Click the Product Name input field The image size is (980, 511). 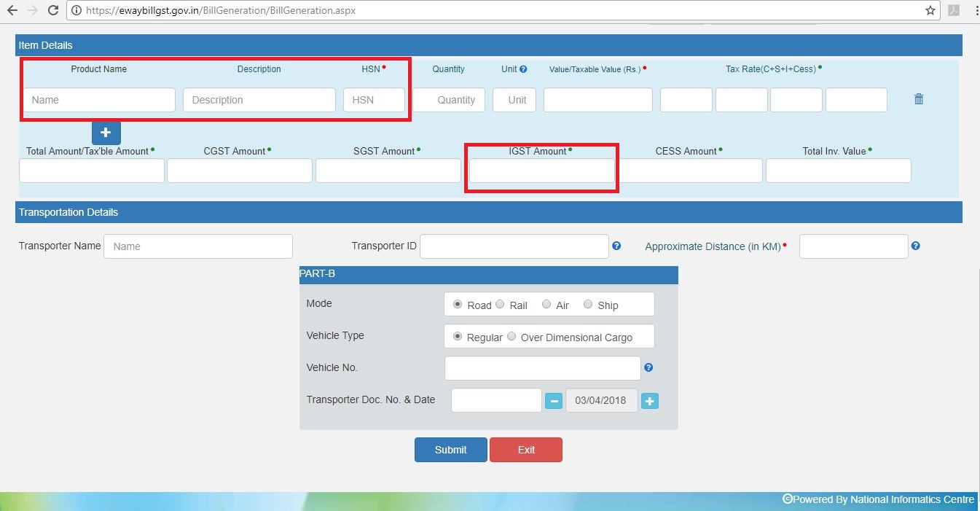point(98,99)
